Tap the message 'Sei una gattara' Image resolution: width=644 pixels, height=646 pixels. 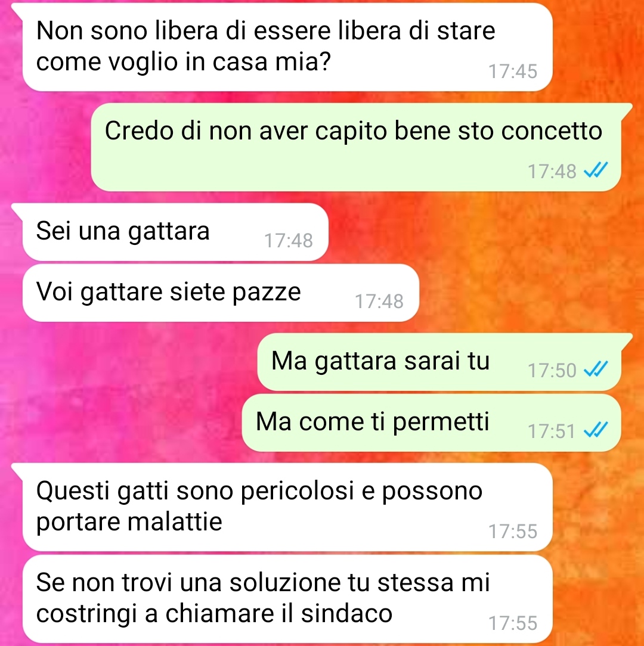(x=175, y=232)
